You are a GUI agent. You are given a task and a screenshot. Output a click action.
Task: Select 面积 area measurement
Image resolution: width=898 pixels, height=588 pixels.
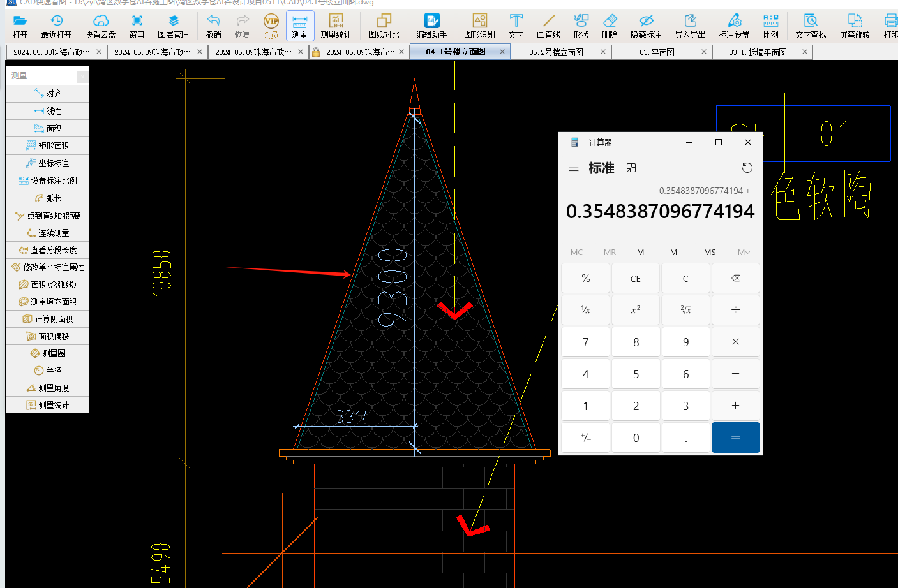[x=48, y=128]
